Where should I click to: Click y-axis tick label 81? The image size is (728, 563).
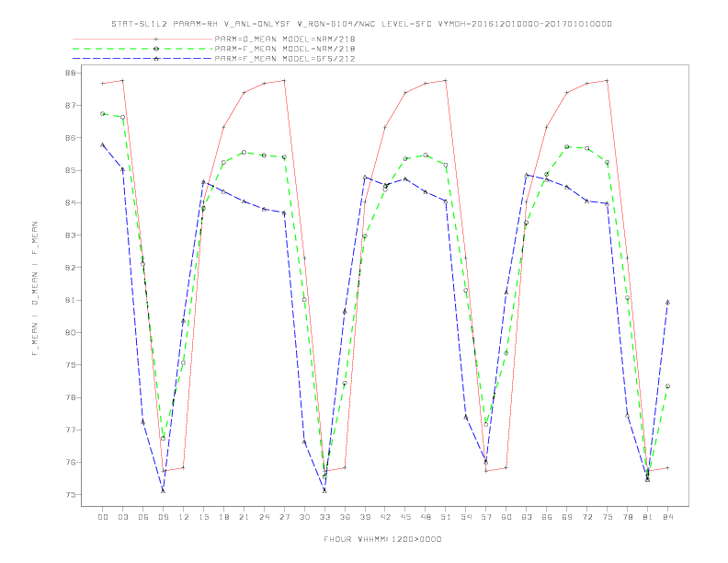coord(70,300)
